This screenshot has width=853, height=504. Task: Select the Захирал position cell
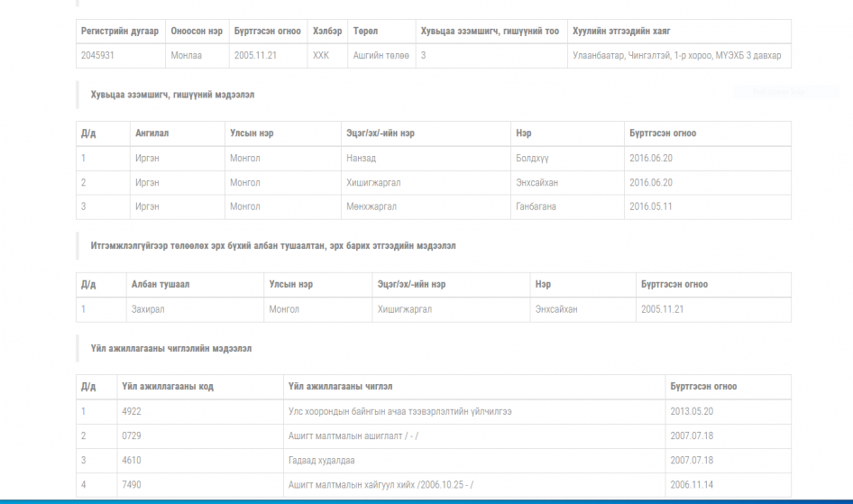[148, 309]
